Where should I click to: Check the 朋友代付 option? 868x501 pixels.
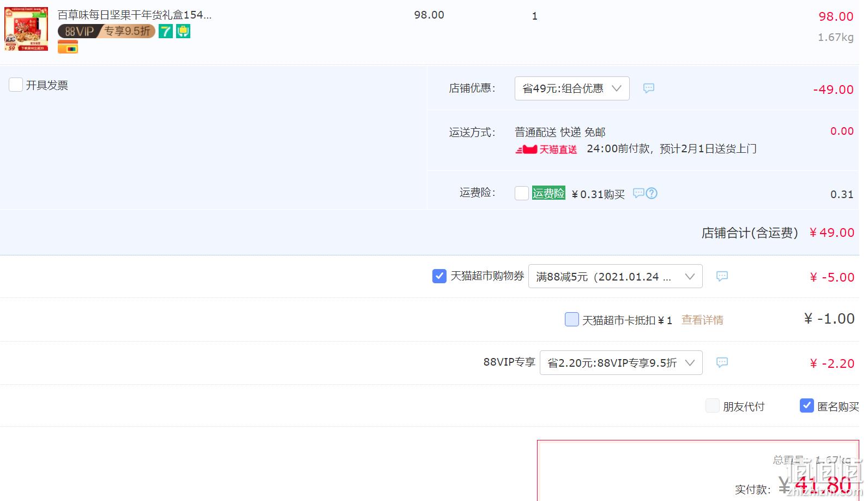[712, 405]
